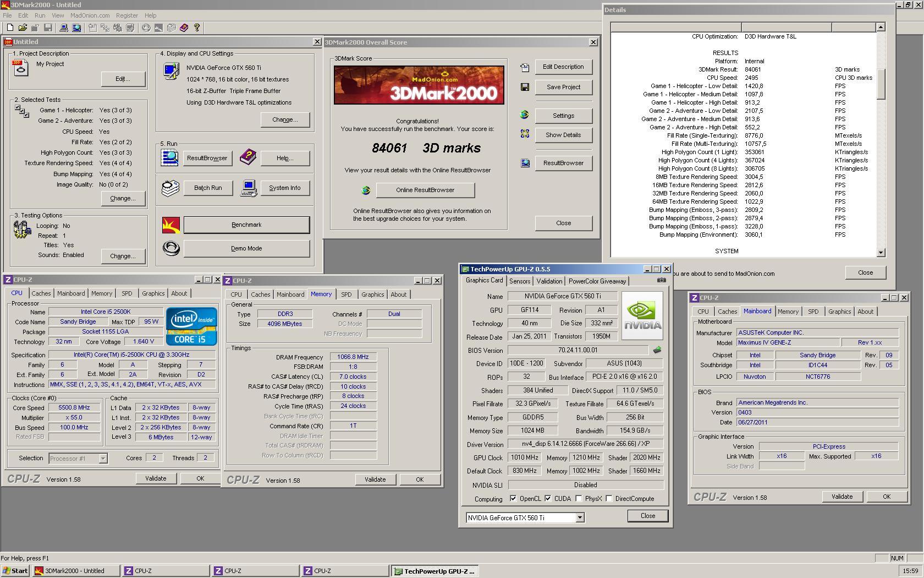The image size is (924, 578).
Task: Click the Details list scroll-up arrow
Action: click(x=881, y=27)
